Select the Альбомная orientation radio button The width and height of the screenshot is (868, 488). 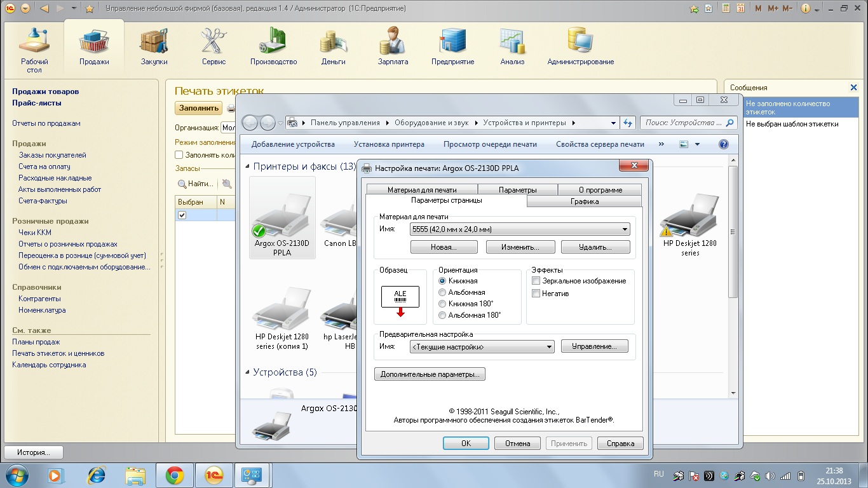[x=443, y=292]
